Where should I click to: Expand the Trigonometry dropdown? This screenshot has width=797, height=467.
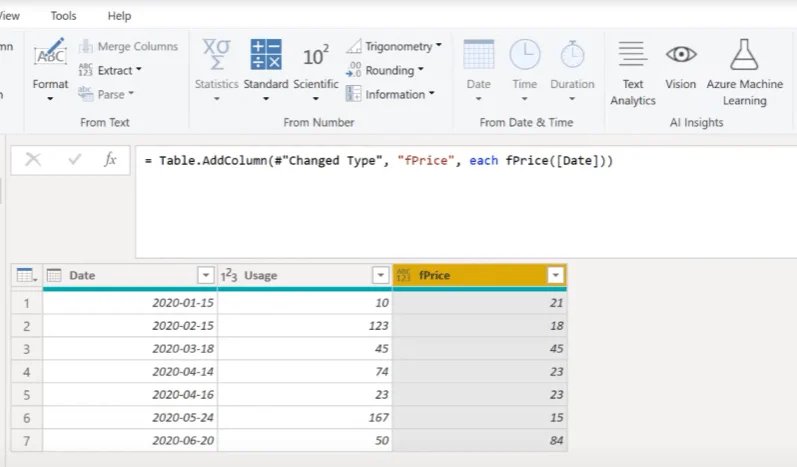pos(394,46)
